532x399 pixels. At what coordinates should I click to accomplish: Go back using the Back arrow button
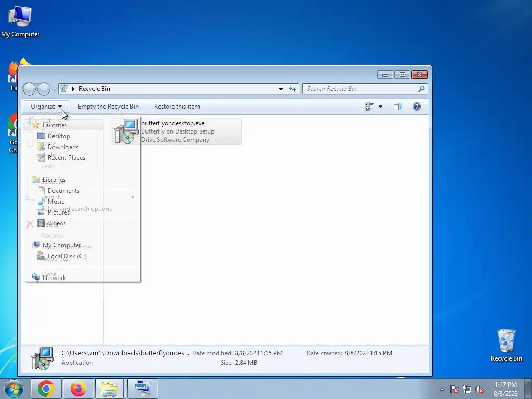(29, 89)
